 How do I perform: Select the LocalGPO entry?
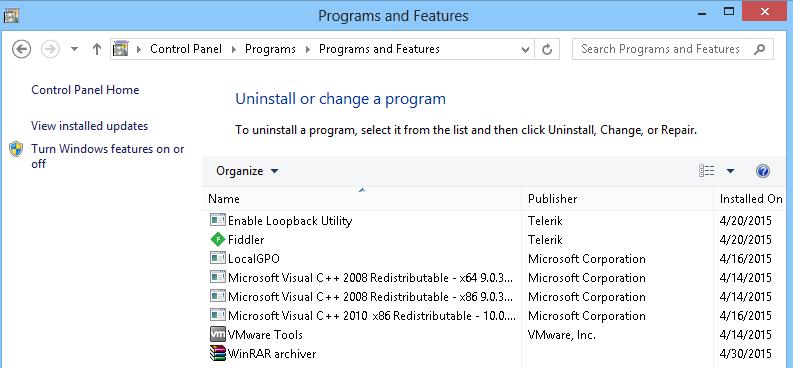pyautogui.click(x=254, y=258)
